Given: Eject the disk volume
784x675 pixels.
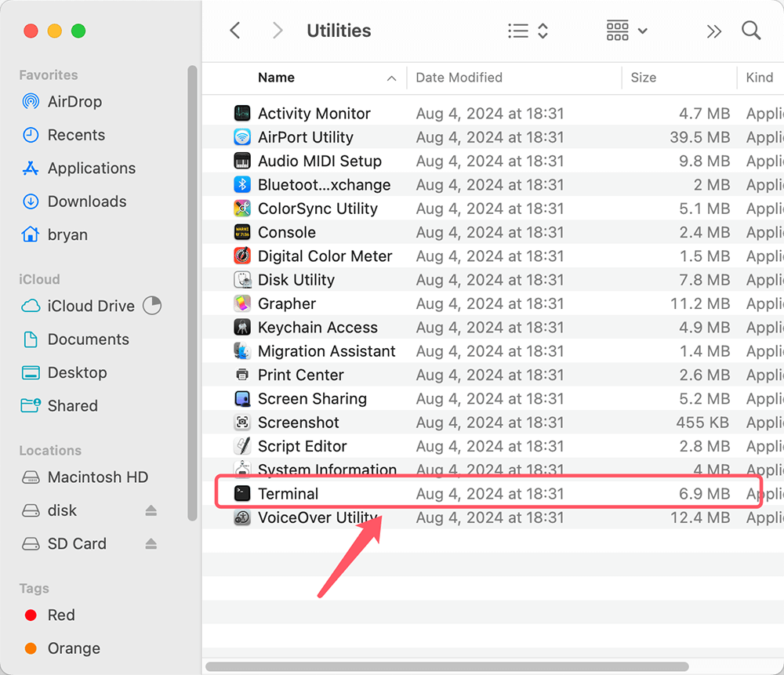Looking at the screenshot, I should (x=151, y=510).
